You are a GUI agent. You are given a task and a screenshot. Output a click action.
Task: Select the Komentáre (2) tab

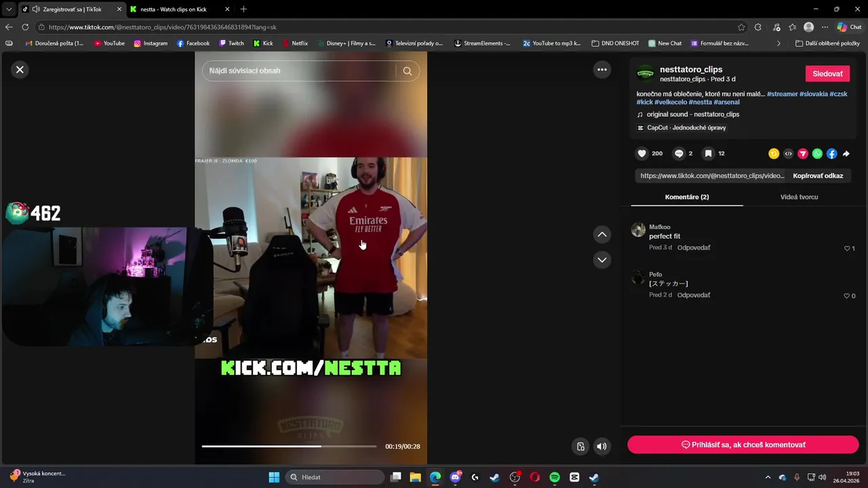(x=687, y=197)
